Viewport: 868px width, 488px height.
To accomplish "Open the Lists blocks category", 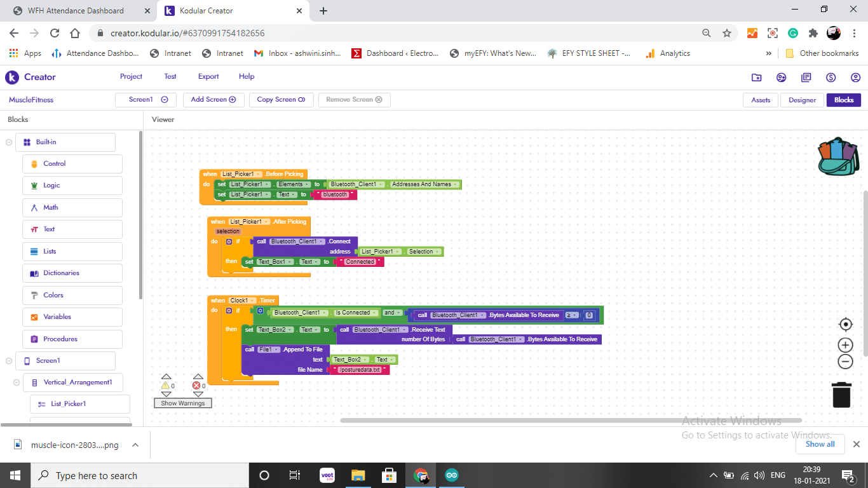I will point(72,252).
